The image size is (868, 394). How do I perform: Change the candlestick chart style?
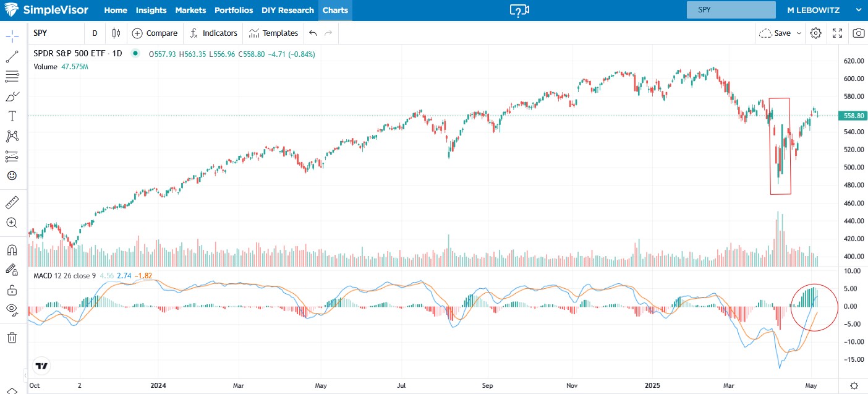pos(116,33)
